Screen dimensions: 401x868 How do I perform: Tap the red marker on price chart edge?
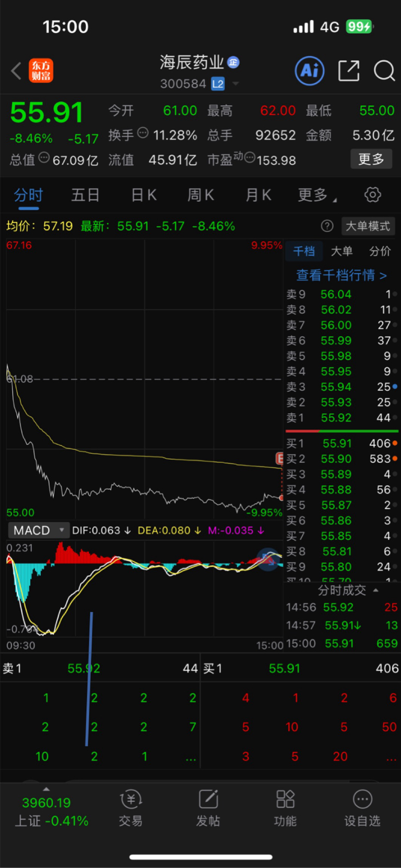coord(279,459)
